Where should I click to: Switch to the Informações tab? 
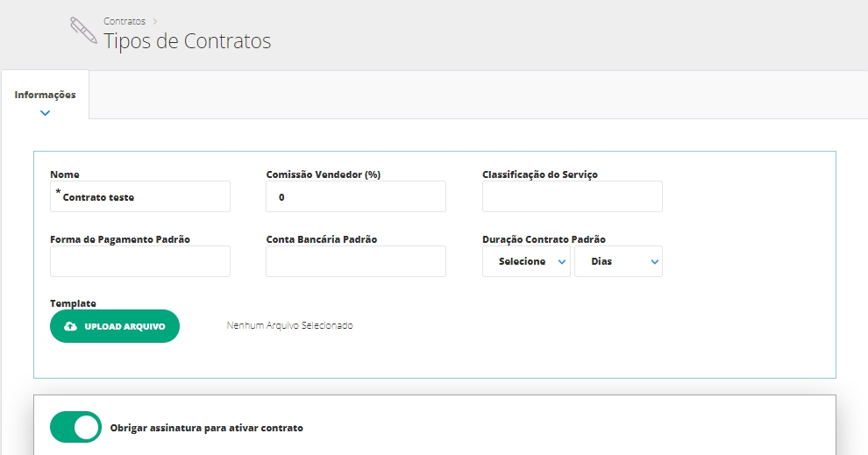pos(45,95)
